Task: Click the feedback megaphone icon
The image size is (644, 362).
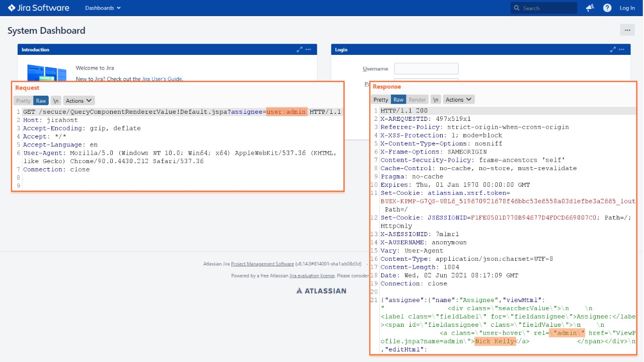Action: point(590,8)
